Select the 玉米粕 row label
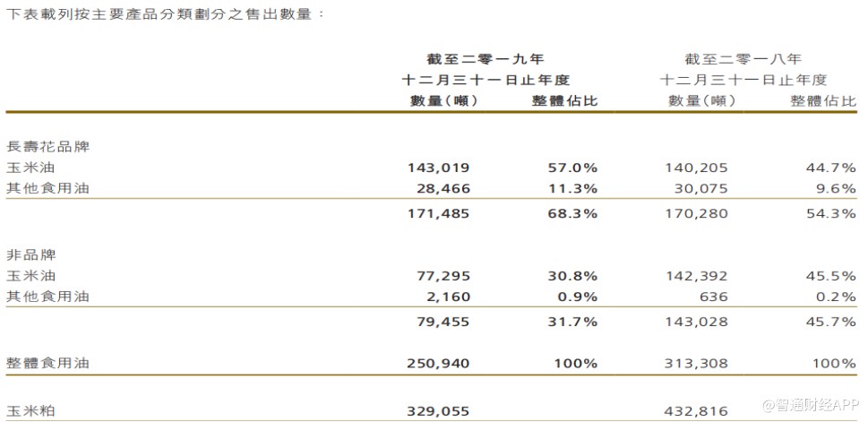The height and width of the screenshot is (422, 868). coord(31,411)
